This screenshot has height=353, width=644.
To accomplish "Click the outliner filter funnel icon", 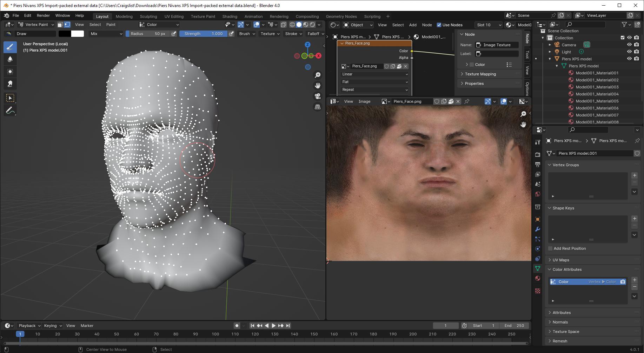I will tap(624, 24).
